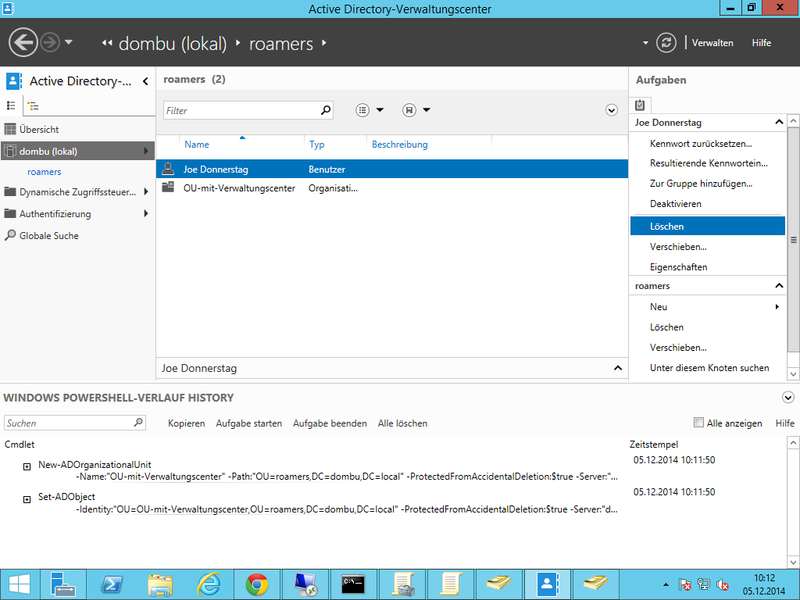Viewport: 800px width, 600px height.
Task: Click Aufgabe starten
Action: tap(248, 423)
